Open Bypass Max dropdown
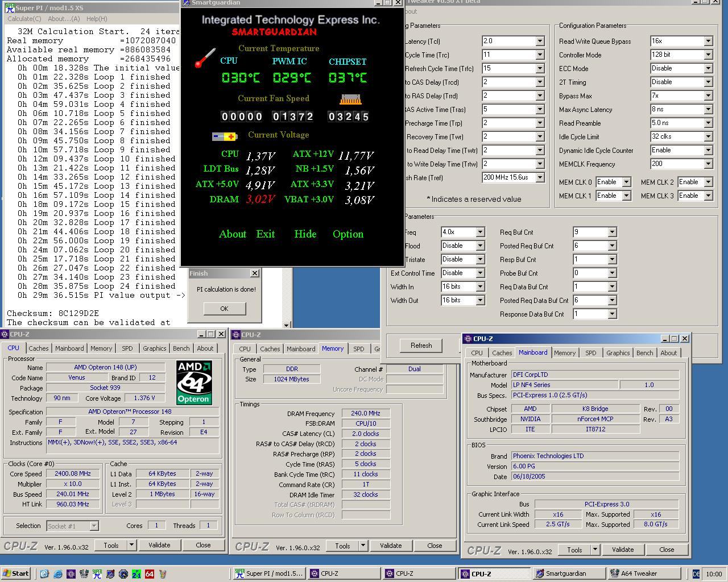Image resolution: width=728 pixels, height=582 pixels. pos(708,95)
